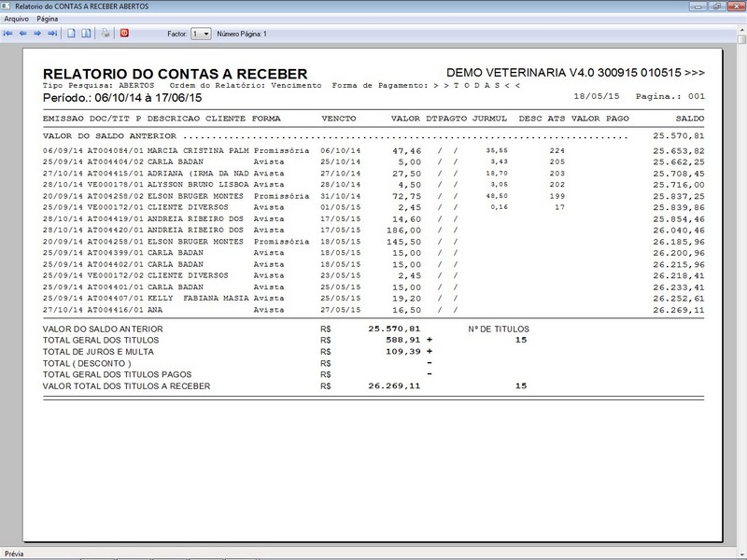Minimize the report window
The height and width of the screenshot is (560, 747).
coord(698,7)
